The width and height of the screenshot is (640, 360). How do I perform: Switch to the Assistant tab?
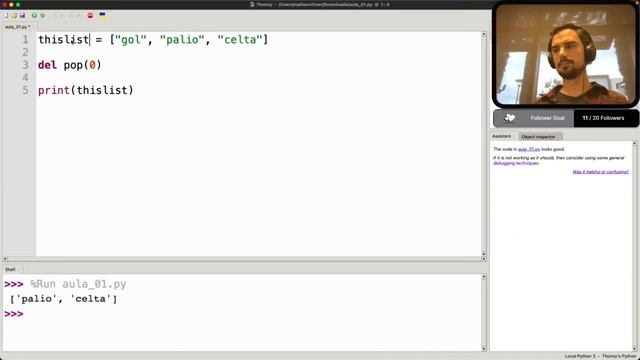point(502,136)
